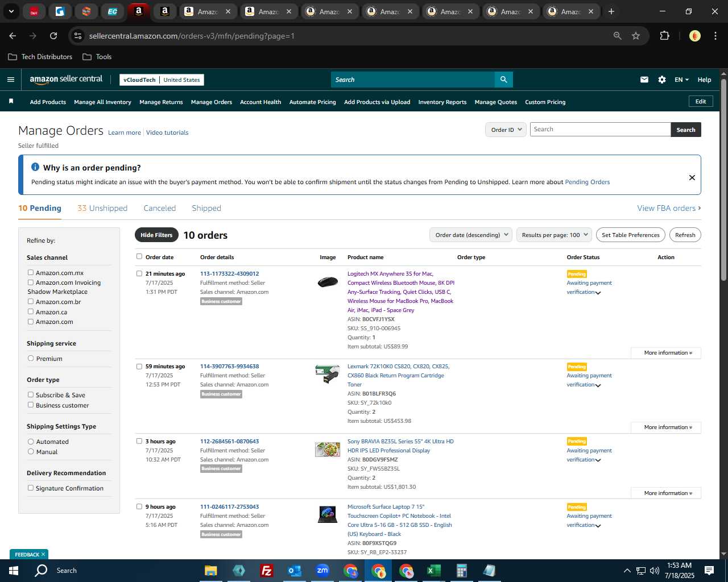
Task: Click the Amazon Seller Central logo
Action: pyautogui.click(x=66, y=80)
